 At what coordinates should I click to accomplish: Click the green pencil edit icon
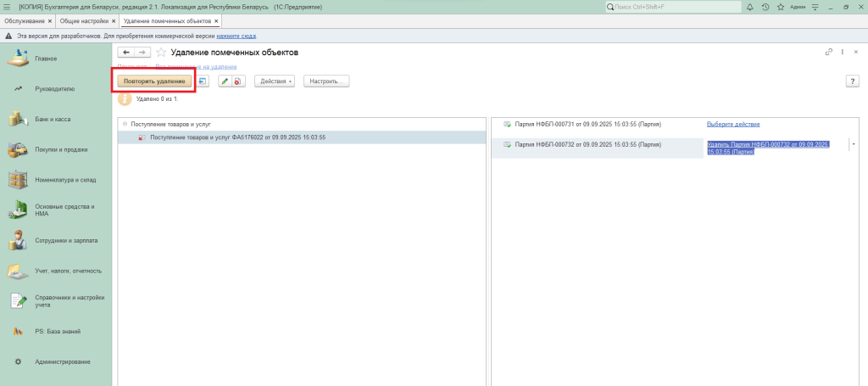[225, 81]
